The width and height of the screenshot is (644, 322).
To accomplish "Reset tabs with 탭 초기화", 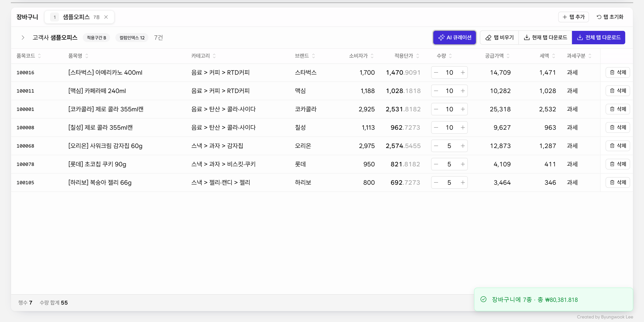I will [x=610, y=17].
